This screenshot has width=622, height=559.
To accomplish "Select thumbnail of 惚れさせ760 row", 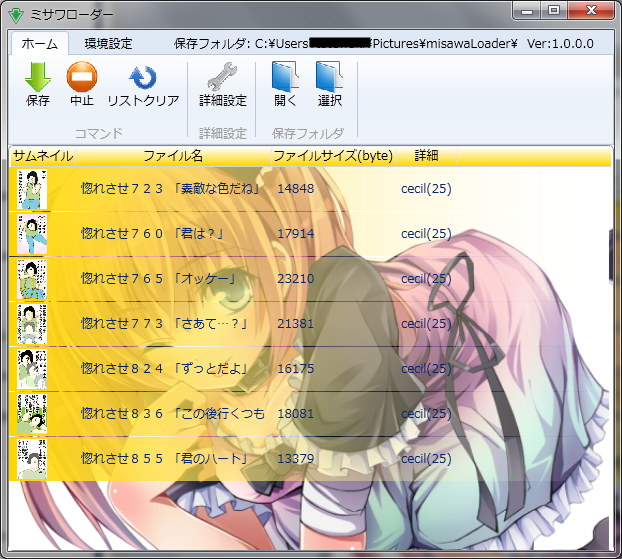I will tap(32, 234).
